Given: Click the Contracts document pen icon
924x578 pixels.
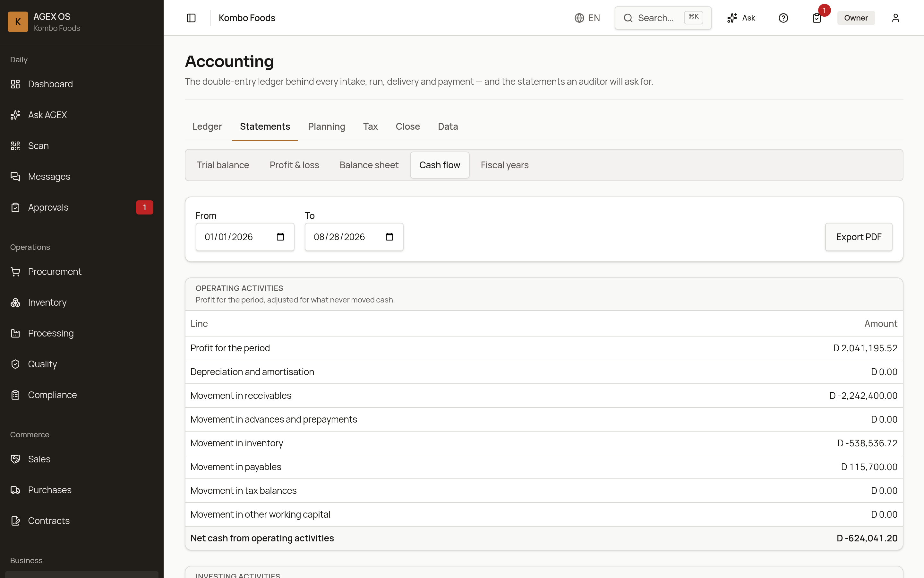Looking at the screenshot, I should (15, 521).
